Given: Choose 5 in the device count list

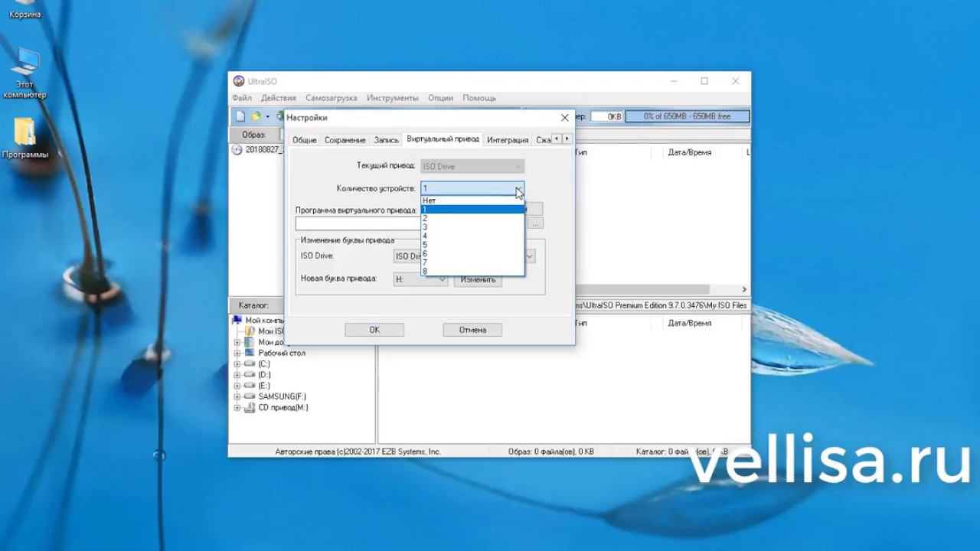Looking at the screenshot, I should (x=472, y=245).
